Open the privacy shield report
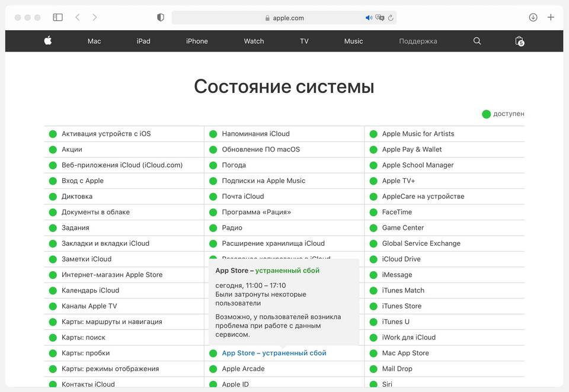Screen dimensions: 569x392 (x=160, y=18)
